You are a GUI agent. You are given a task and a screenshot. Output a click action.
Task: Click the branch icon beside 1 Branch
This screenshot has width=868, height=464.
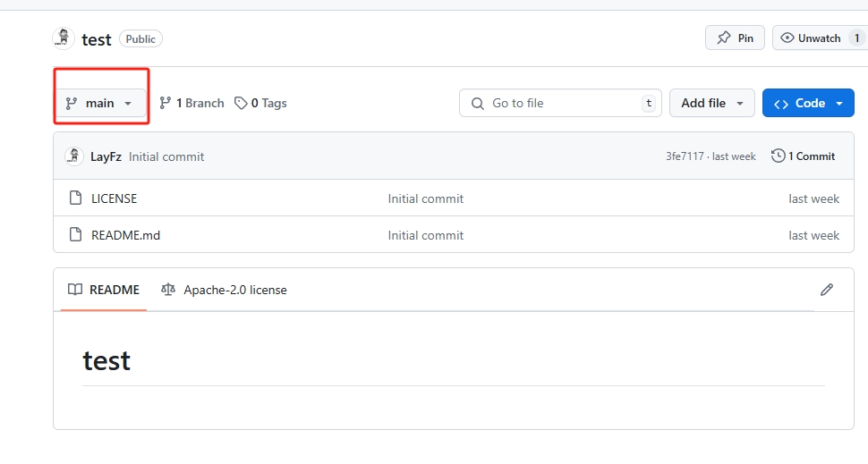point(165,103)
